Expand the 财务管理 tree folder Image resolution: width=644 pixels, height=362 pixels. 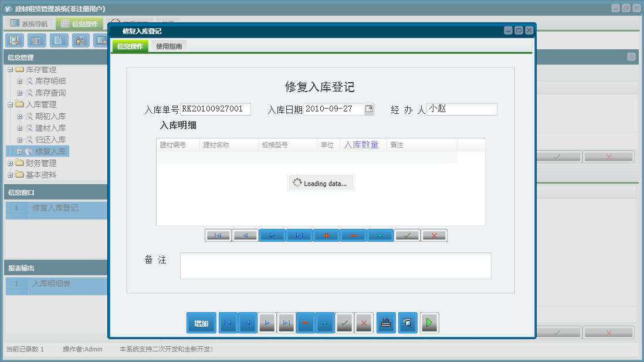(x=11, y=163)
